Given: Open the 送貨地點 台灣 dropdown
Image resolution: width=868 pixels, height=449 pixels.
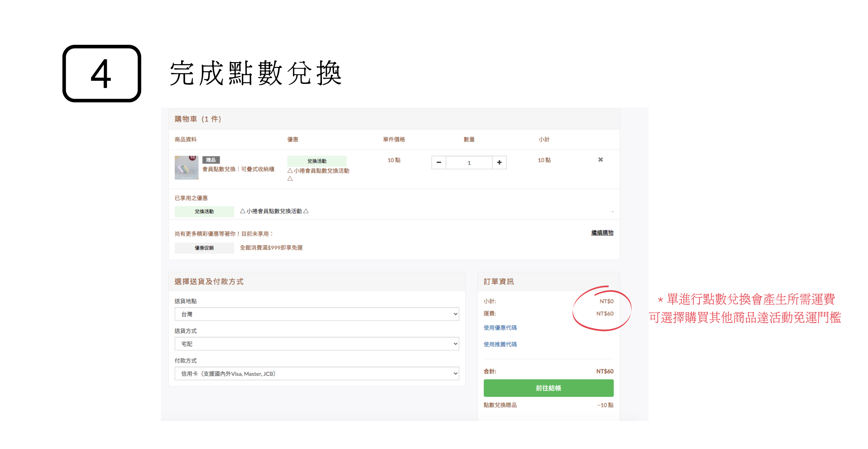Looking at the screenshot, I should pos(316,314).
